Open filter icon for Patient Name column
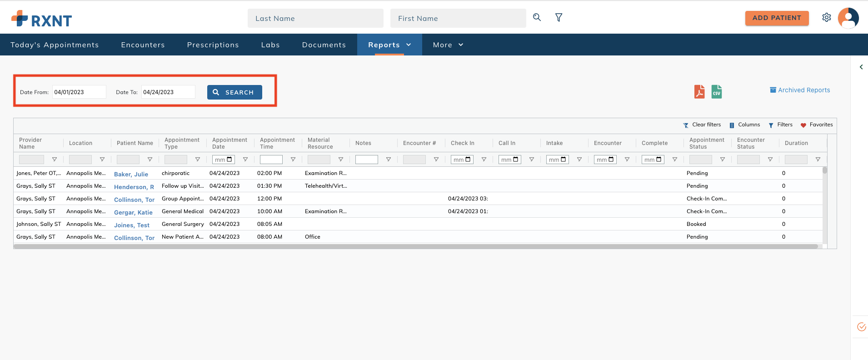Viewport: 868px width, 360px height. pyautogui.click(x=150, y=160)
